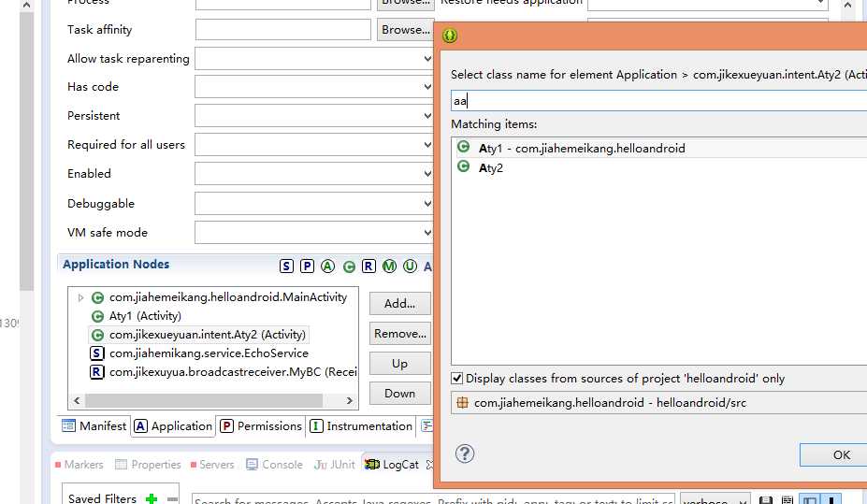Switch to the Permissions tab
The height and width of the screenshot is (504, 867).
[261, 426]
